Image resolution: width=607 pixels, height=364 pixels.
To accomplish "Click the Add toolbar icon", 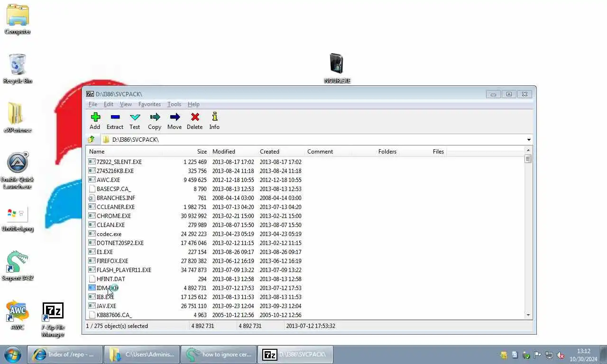I will (95, 117).
